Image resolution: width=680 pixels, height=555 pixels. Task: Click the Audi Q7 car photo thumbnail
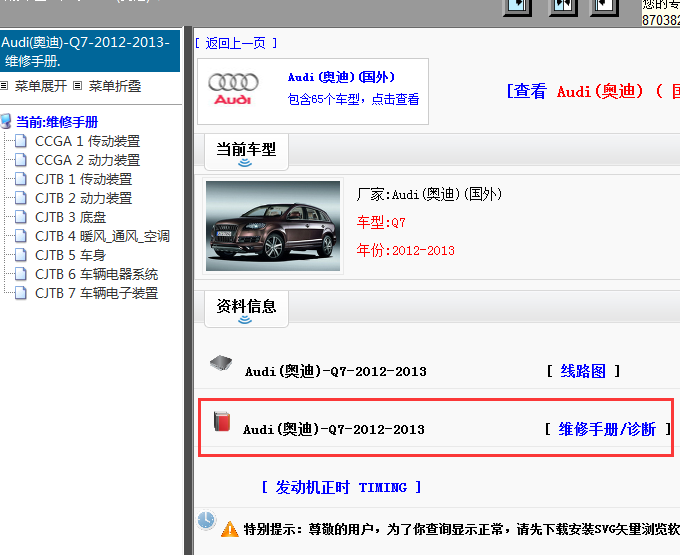pyautogui.click(x=273, y=226)
